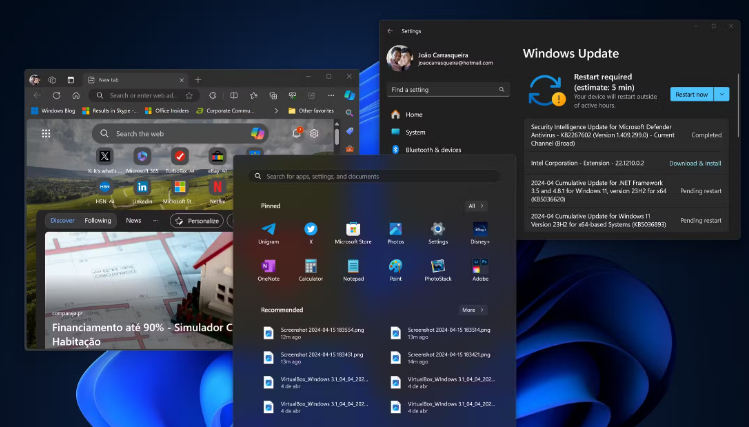Expand the Restart now dropdown arrow
749x427 pixels.
point(721,94)
